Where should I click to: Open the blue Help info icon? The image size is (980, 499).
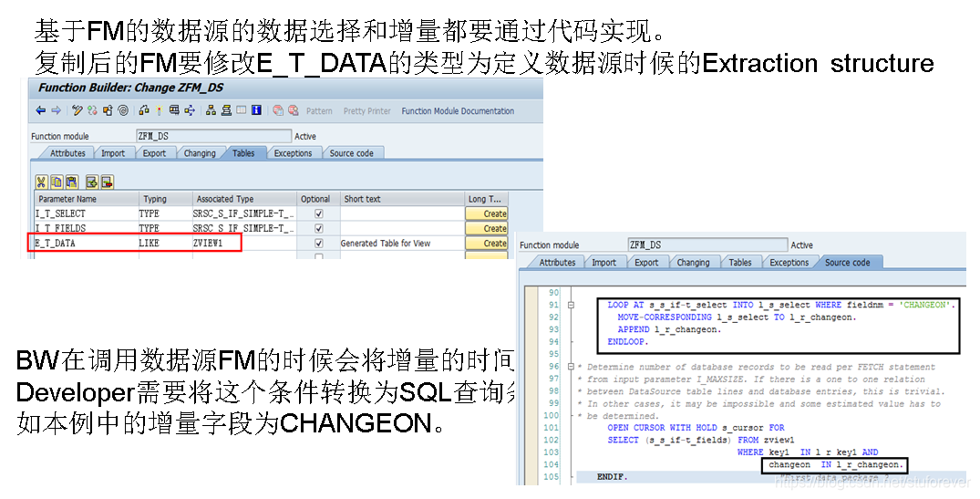coord(256,110)
